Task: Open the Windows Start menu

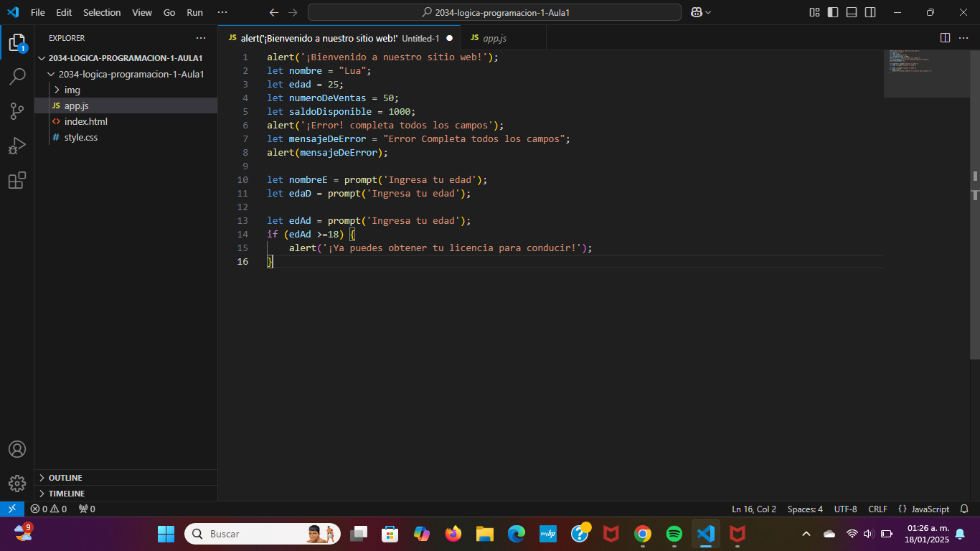Action: pyautogui.click(x=166, y=534)
